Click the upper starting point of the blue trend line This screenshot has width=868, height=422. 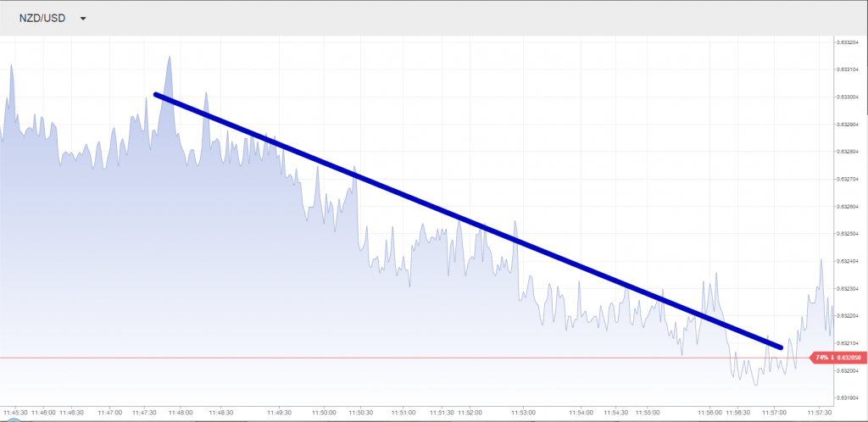[156, 95]
